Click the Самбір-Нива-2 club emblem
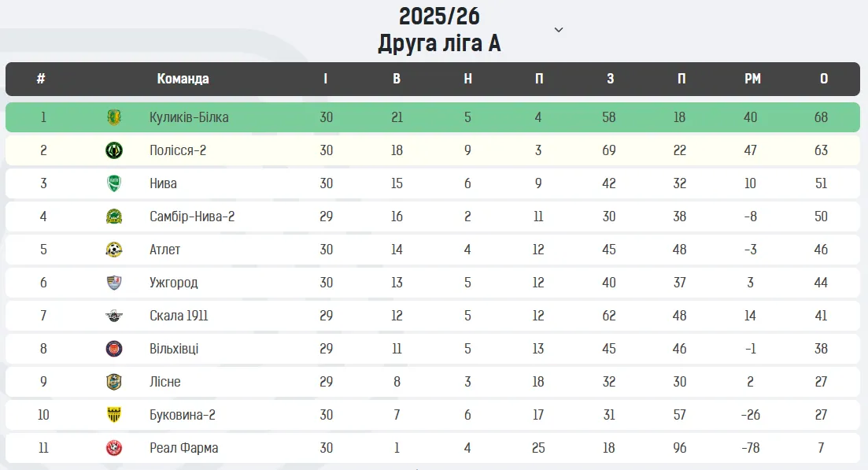Image resolution: width=868 pixels, height=470 pixels. pos(114,216)
